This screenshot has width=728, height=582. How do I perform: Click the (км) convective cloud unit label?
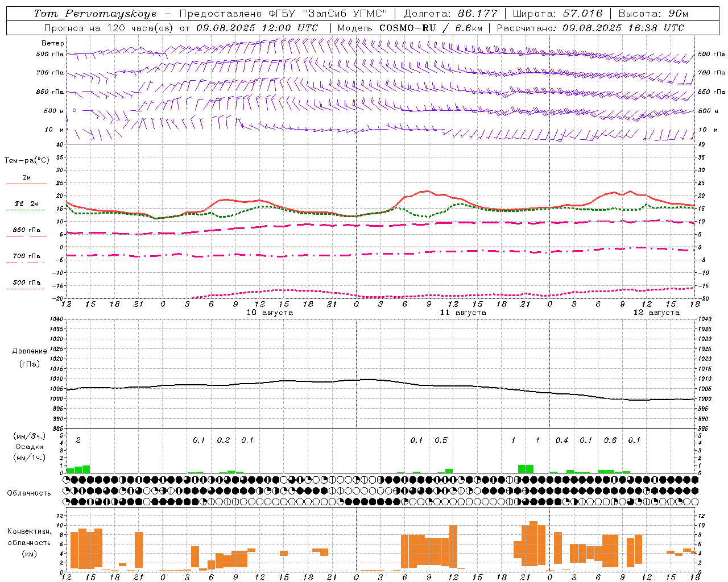click(x=30, y=554)
